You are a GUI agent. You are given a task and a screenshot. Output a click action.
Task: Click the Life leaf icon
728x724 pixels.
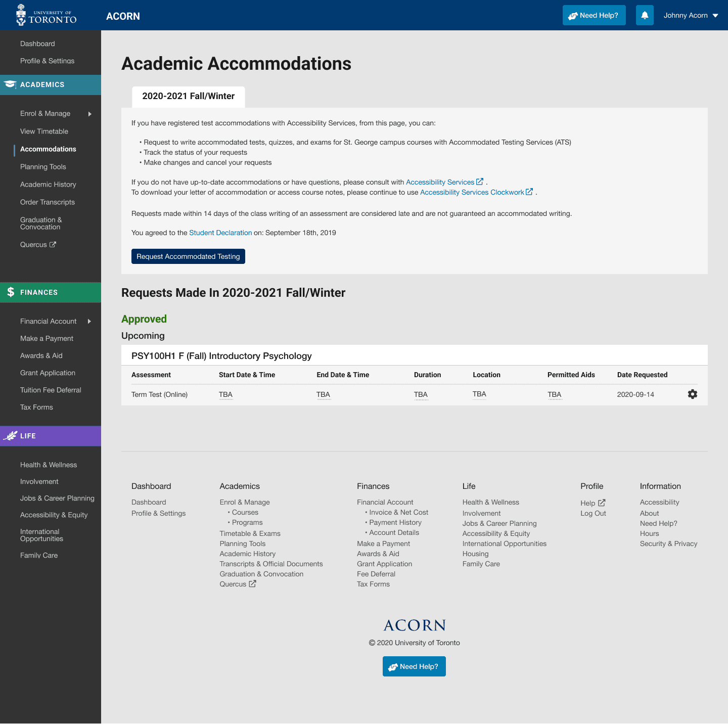[10, 435]
